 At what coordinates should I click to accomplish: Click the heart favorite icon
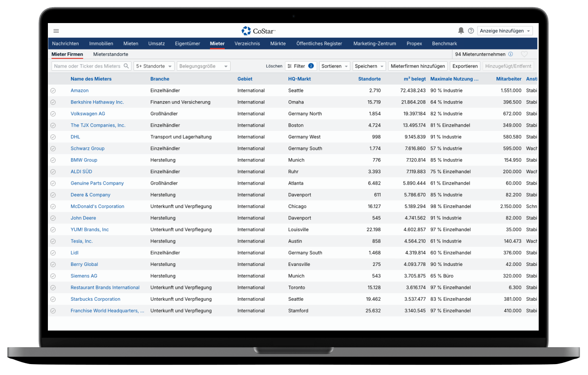pos(525,54)
